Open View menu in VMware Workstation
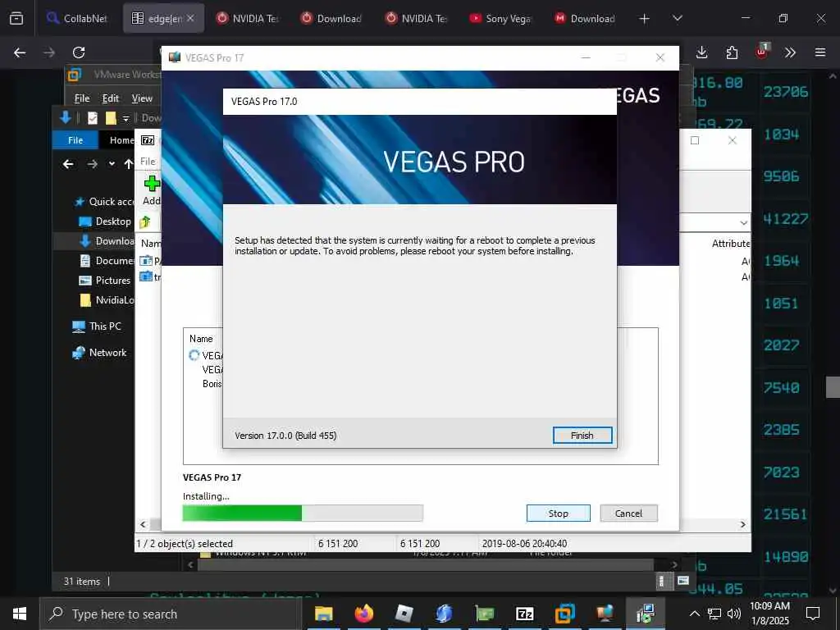This screenshot has height=630, width=840. coord(142,98)
